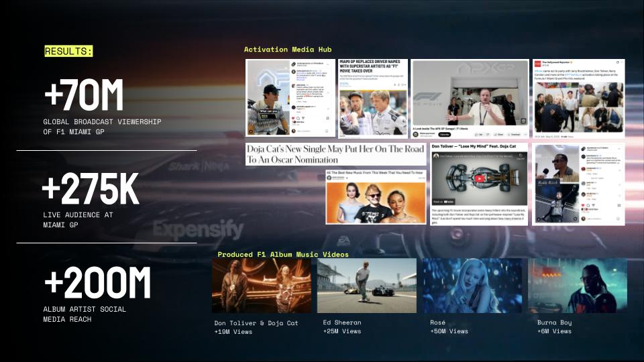Select the Rosé music video thumbnail
Screen dimensions: 644x362
[x=472, y=286]
